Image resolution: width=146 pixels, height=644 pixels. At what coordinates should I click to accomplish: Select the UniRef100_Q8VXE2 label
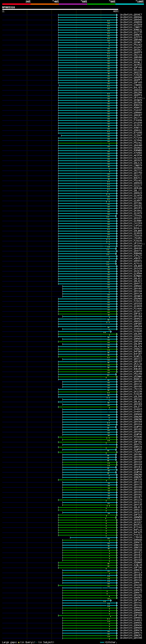pyautogui.click(x=131, y=555)
